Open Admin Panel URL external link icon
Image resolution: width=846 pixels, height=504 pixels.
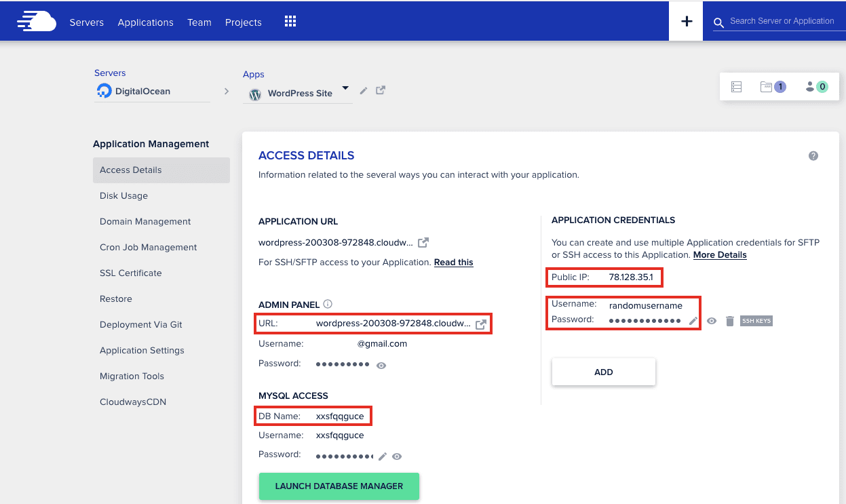click(480, 324)
